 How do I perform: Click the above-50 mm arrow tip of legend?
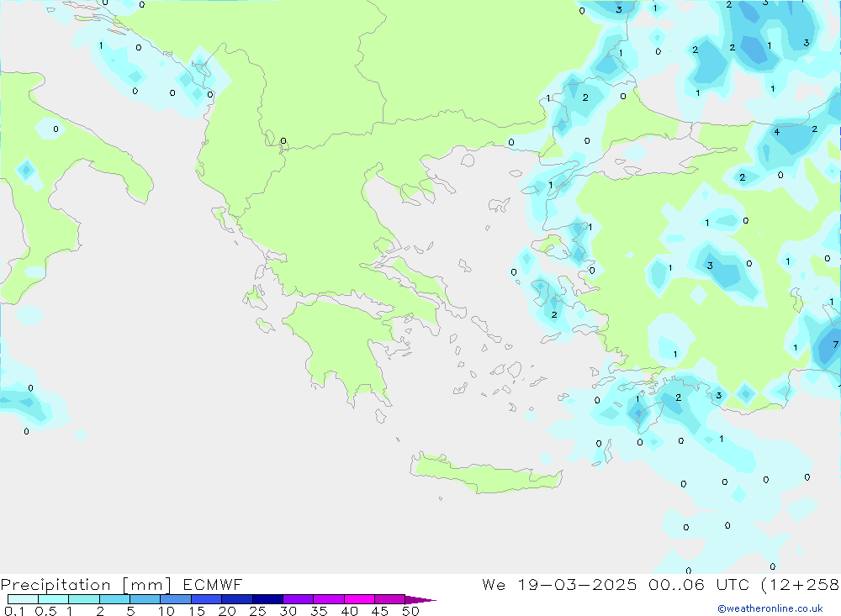(420, 599)
